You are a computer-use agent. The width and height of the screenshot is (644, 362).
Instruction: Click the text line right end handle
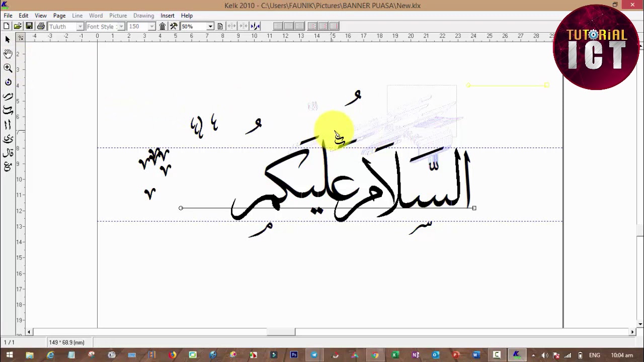click(474, 208)
